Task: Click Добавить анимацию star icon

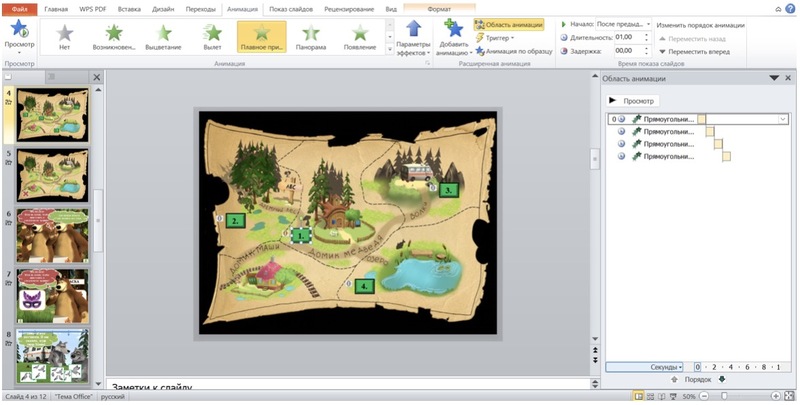Action: click(x=453, y=29)
